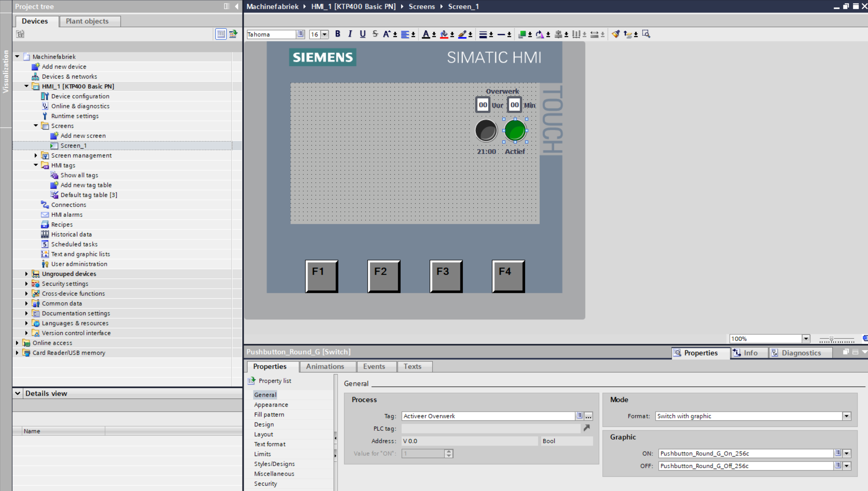This screenshot has height=491, width=868.
Task: Switch to the Animations tab
Action: point(325,366)
